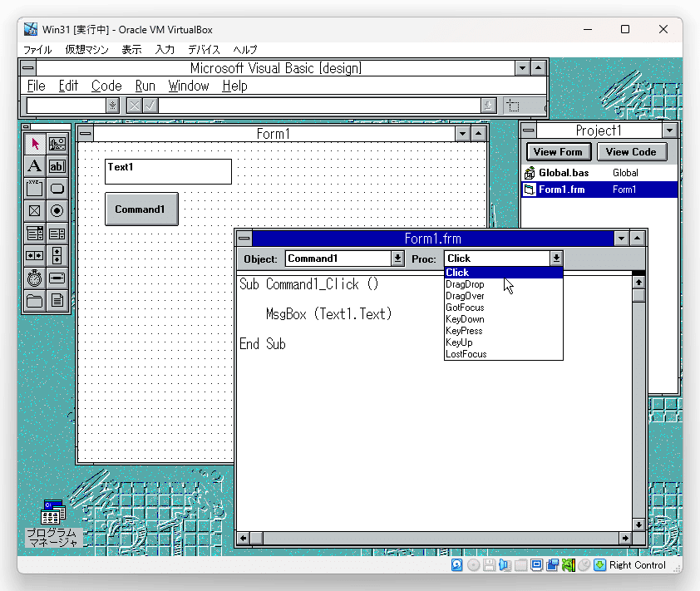Open VirtualBox 仮想マシン menu

click(x=86, y=50)
